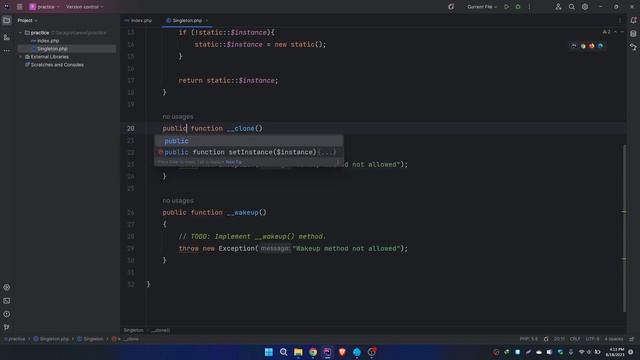Open the main hamburger menu

[20, 7]
